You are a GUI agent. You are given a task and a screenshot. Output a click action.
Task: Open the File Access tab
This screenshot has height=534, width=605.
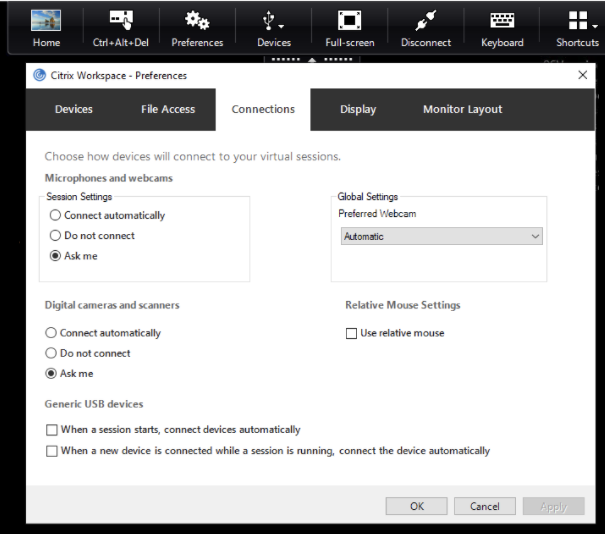click(x=168, y=110)
